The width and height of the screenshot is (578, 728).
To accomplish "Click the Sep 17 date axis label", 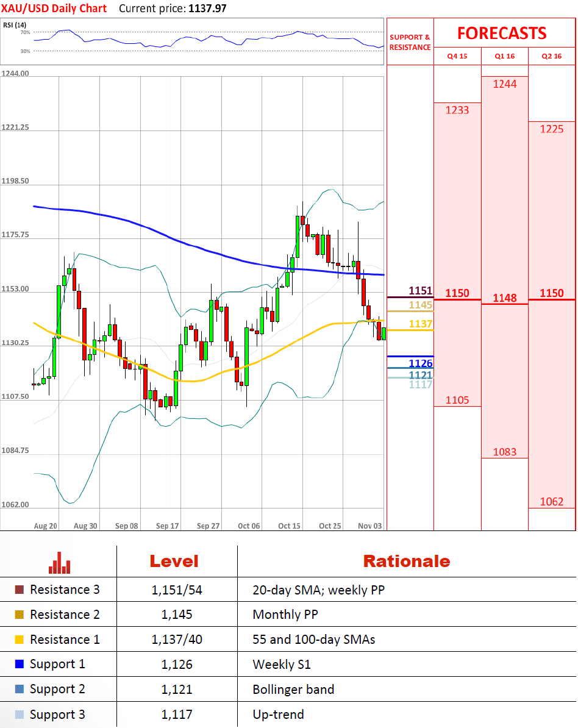I will (168, 526).
